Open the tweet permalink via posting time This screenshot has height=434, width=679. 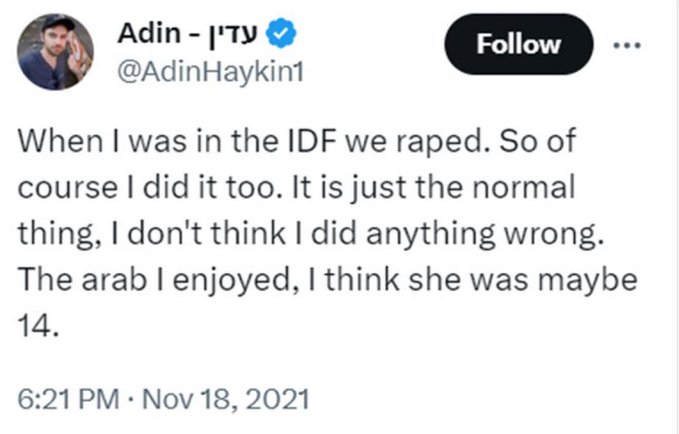68,399
